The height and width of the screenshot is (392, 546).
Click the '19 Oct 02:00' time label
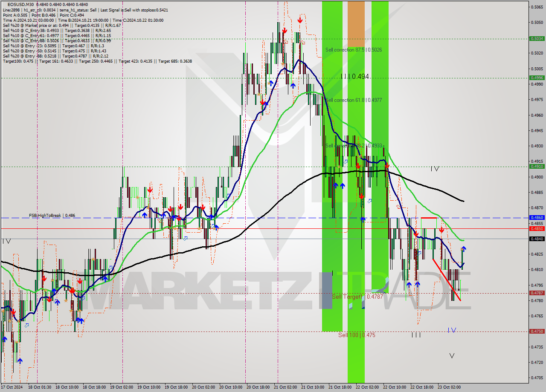coord(122,387)
